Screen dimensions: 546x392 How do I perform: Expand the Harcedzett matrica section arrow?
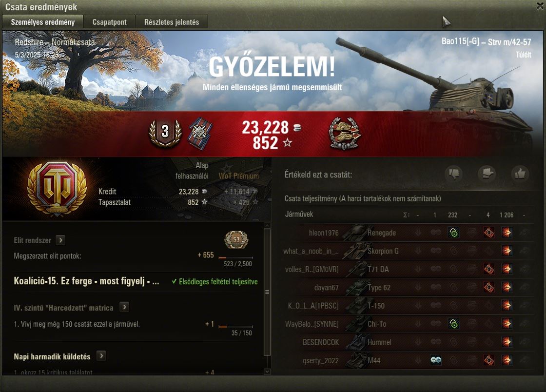124,307
